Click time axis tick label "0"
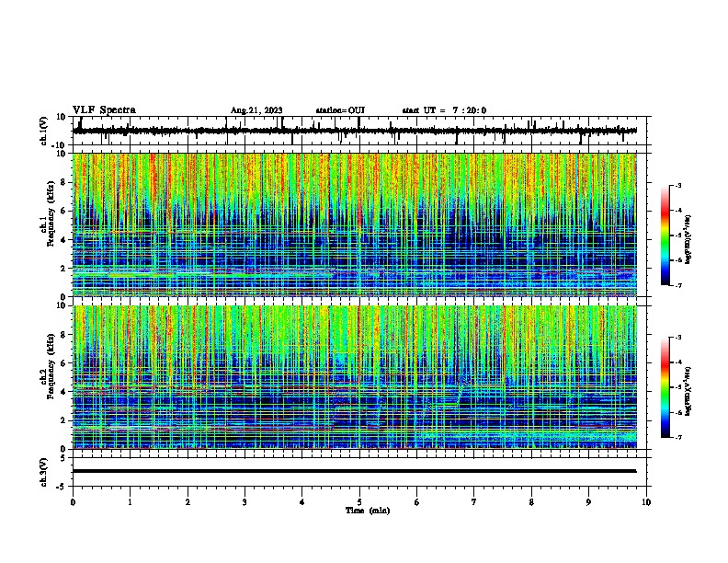 point(73,502)
